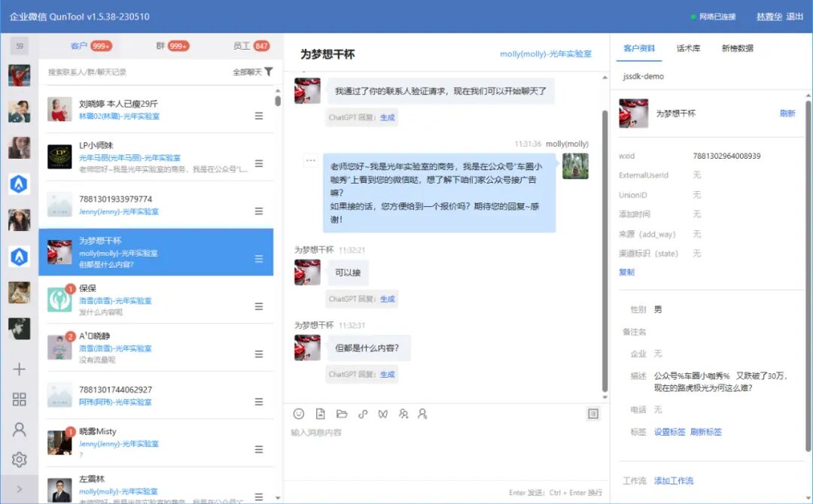Screen dimensions: 813x504
Task: Open menu icon on A晓静 row
Action: (259, 354)
